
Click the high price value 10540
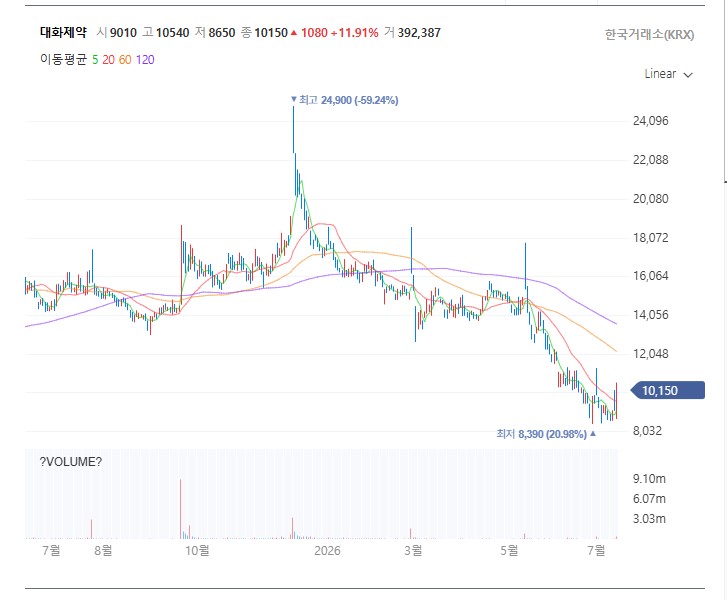(x=172, y=33)
